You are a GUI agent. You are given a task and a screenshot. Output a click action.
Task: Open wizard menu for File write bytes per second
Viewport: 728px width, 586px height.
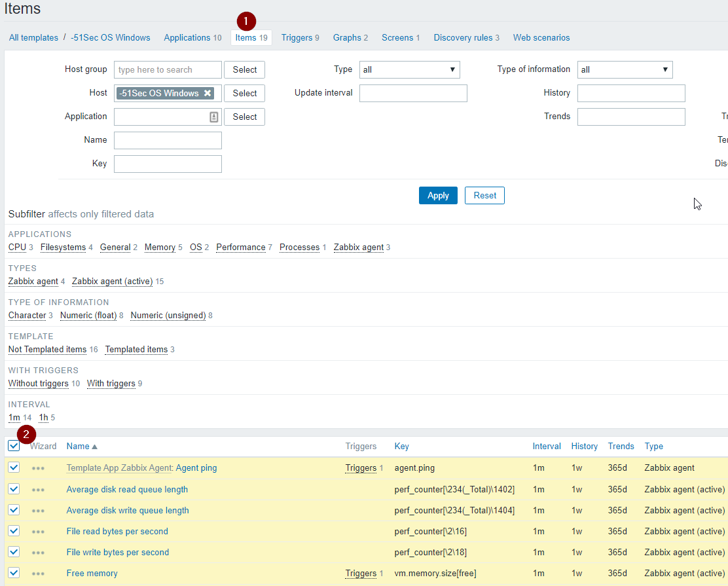38,552
